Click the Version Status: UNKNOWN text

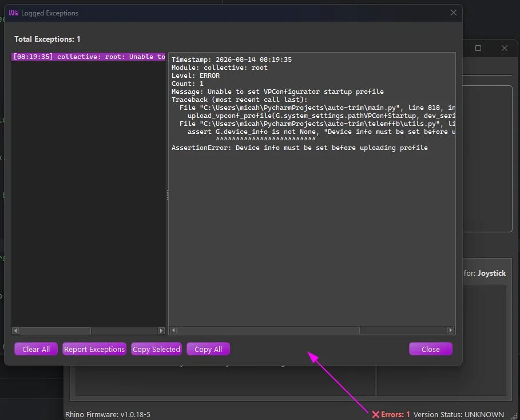459,414
